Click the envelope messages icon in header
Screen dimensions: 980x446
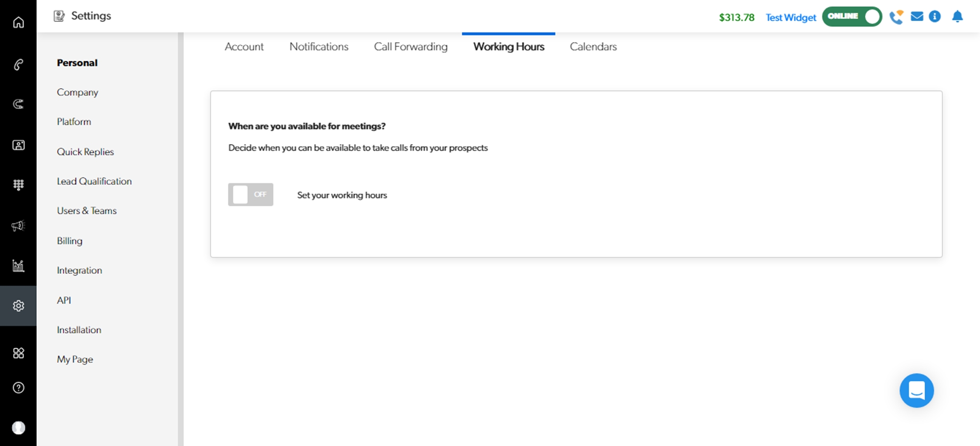tap(917, 17)
